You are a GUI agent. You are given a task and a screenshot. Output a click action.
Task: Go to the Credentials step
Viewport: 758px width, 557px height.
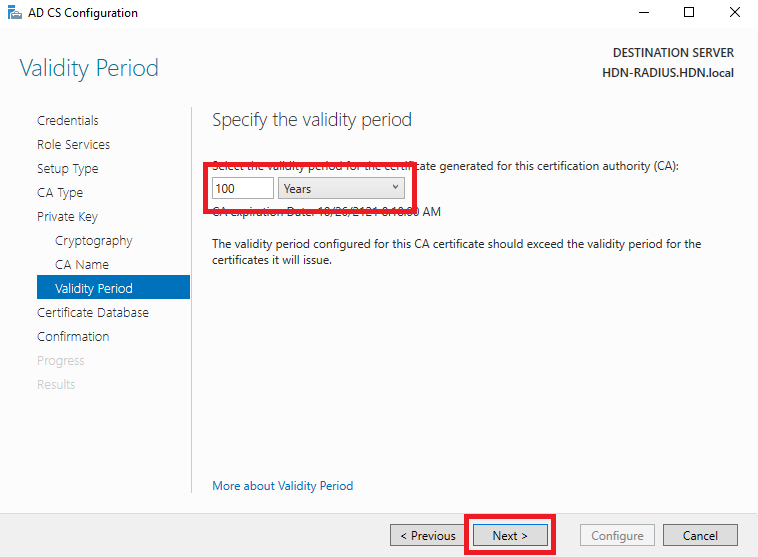tap(68, 120)
